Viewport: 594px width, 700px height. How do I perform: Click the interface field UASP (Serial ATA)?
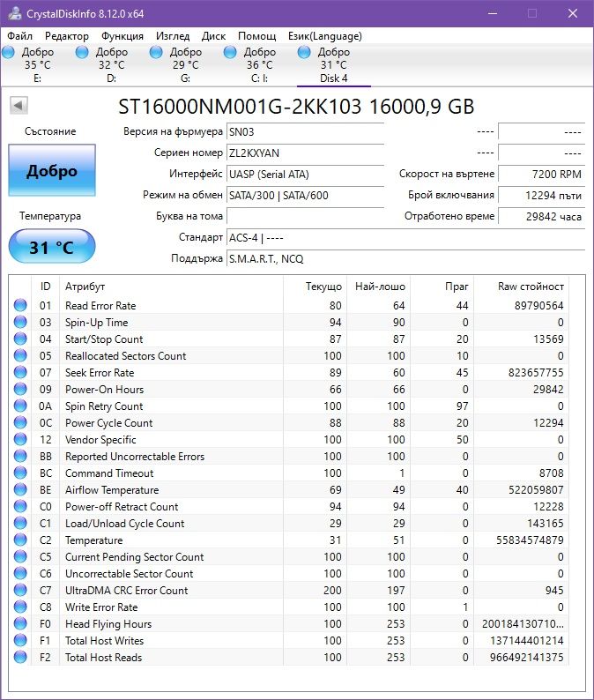coord(305,174)
